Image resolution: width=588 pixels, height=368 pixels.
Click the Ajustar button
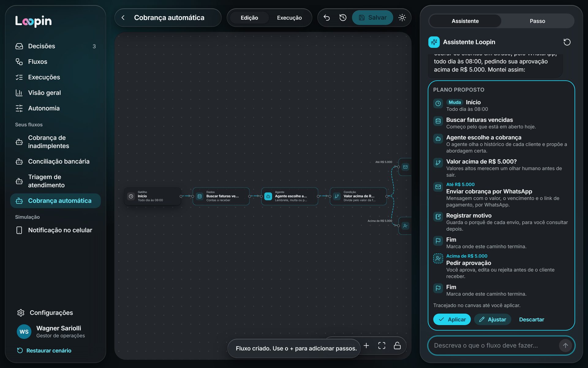pyautogui.click(x=492, y=319)
